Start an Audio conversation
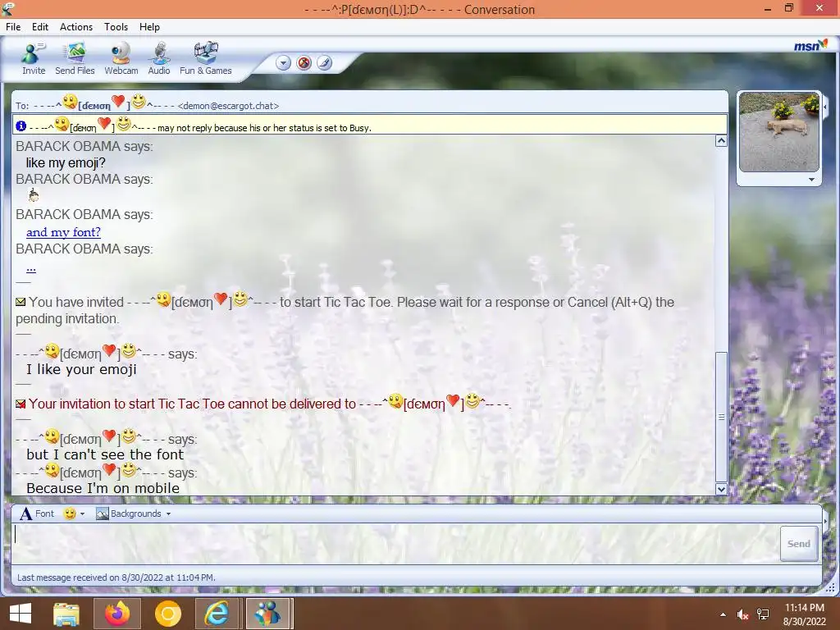 pyautogui.click(x=159, y=58)
